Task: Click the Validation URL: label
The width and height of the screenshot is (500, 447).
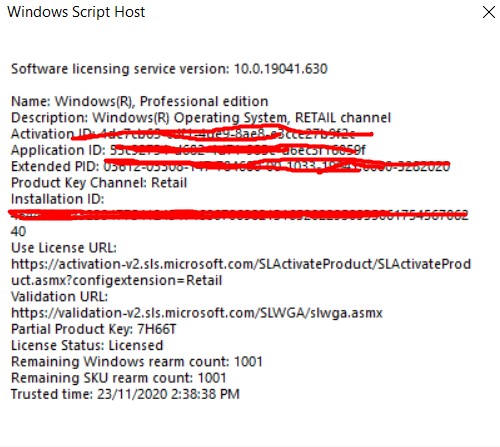Action: (x=60, y=297)
